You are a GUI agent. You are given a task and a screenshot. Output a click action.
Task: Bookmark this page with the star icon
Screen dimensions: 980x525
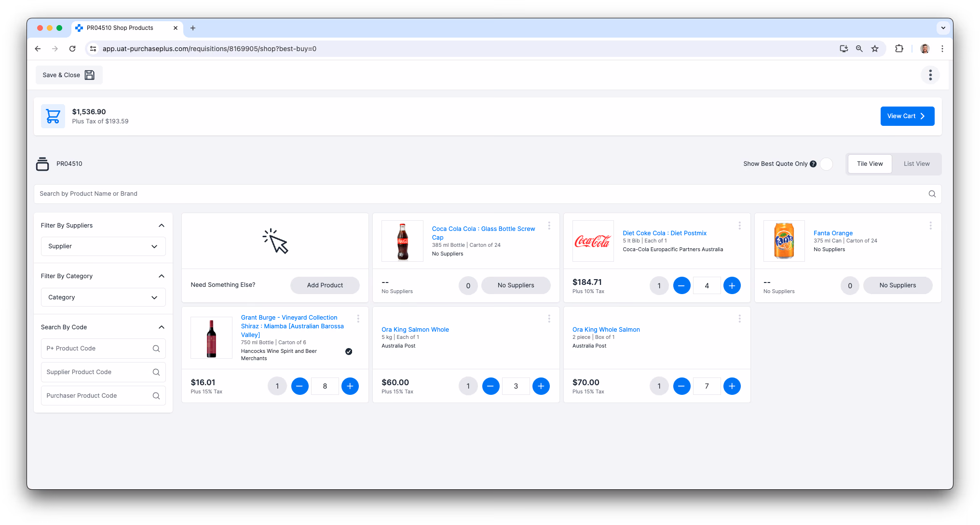[875, 49]
